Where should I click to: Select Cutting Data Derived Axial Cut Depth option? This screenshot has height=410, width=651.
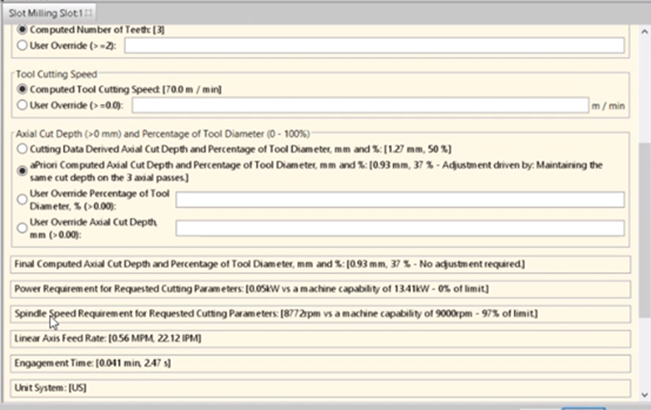[22, 149]
